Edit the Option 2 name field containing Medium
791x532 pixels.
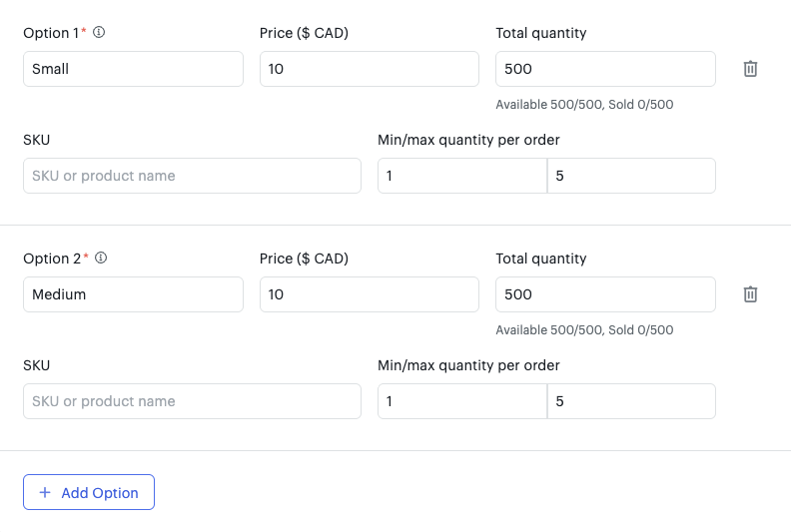(133, 294)
